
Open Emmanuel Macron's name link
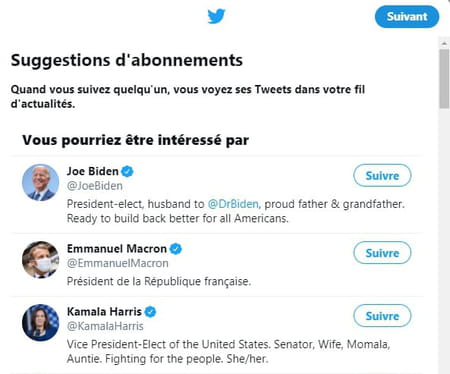pyautogui.click(x=117, y=249)
